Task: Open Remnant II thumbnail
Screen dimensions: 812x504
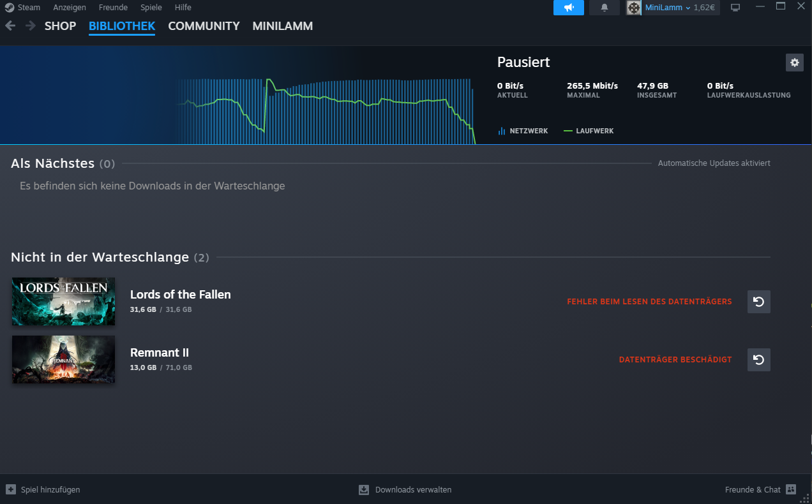Action: (x=63, y=359)
